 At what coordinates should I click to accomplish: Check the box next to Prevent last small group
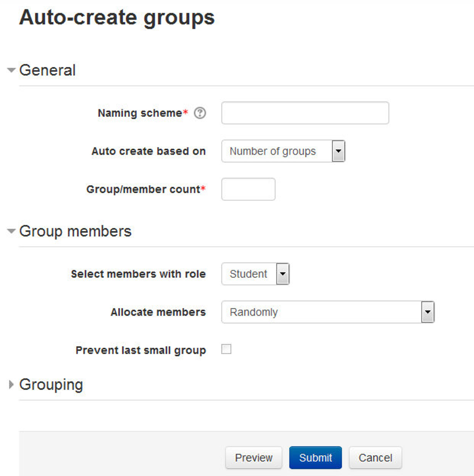226,349
